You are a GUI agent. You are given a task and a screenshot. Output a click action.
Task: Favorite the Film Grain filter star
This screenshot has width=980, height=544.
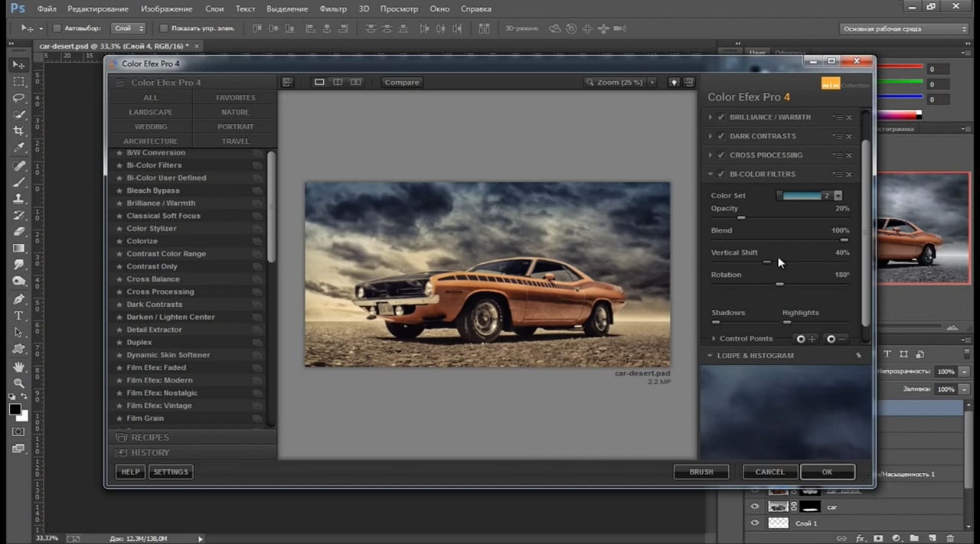click(x=119, y=419)
